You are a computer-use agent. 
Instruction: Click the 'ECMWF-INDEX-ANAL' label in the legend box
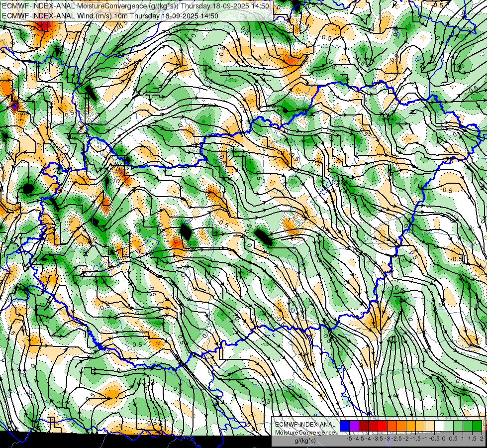click(x=305, y=425)
